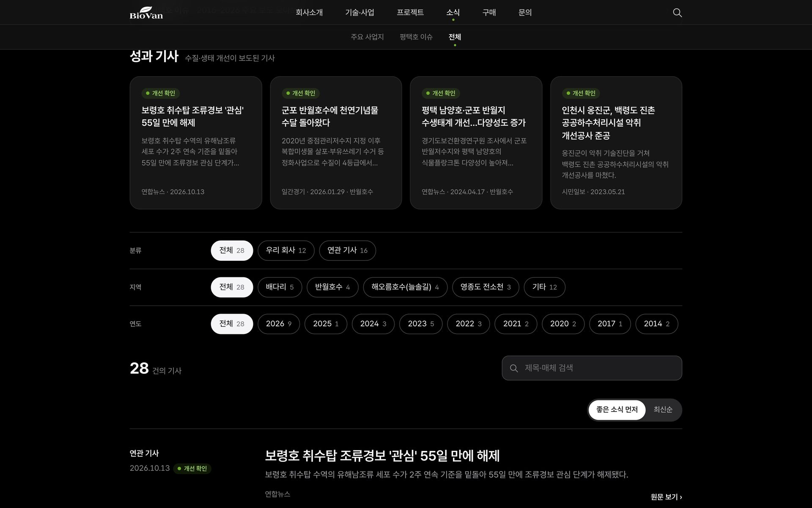Switch to 평택호 이슈 sub-tab
This screenshot has height=508, width=812.
coord(416,37)
